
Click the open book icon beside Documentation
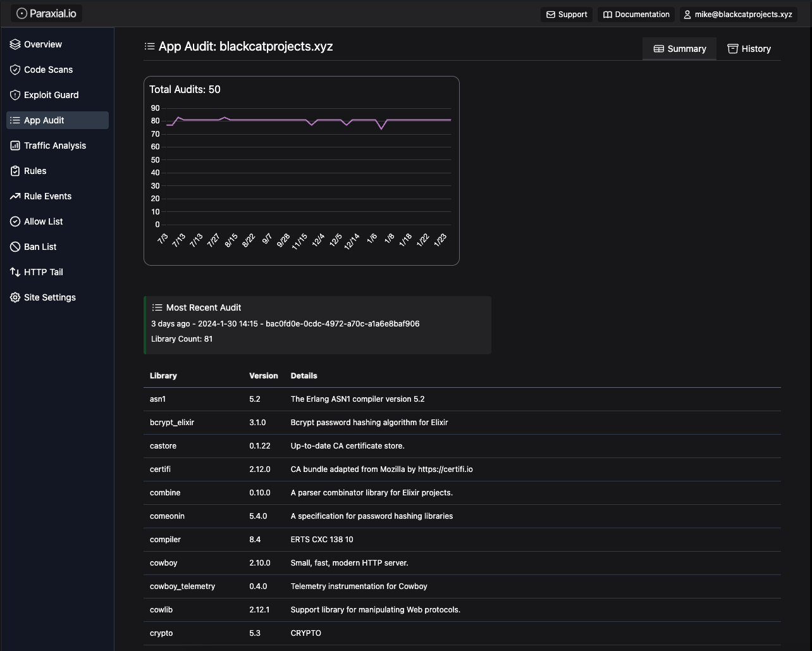tap(608, 15)
